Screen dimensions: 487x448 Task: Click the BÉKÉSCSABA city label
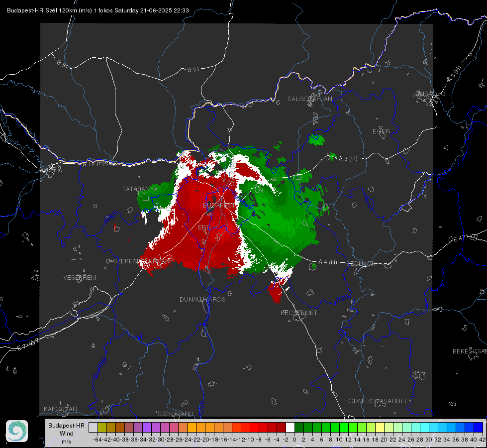pyautogui.click(x=470, y=351)
